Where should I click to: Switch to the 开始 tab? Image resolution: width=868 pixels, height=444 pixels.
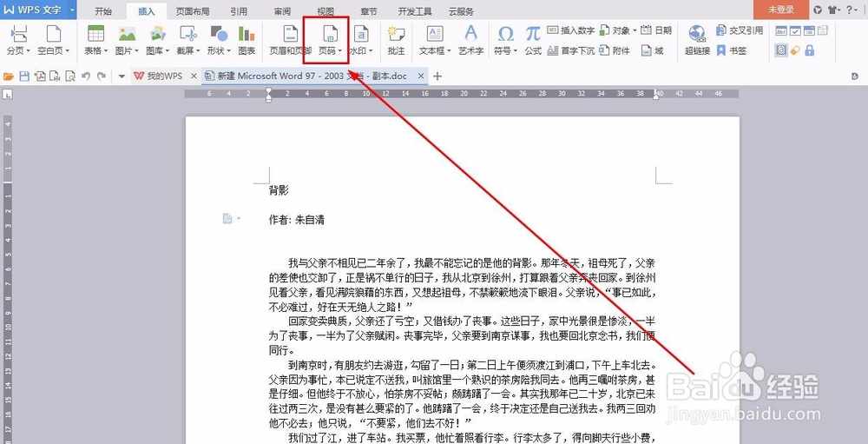(102, 11)
